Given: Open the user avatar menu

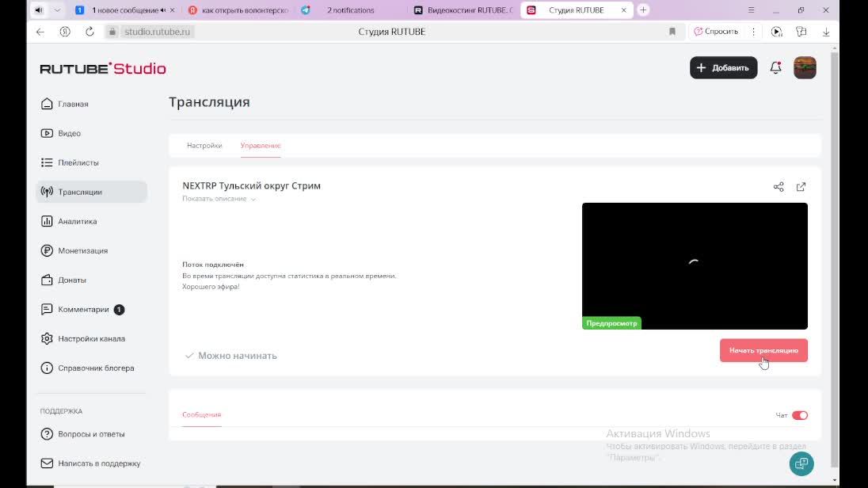Looking at the screenshot, I should click(805, 67).
